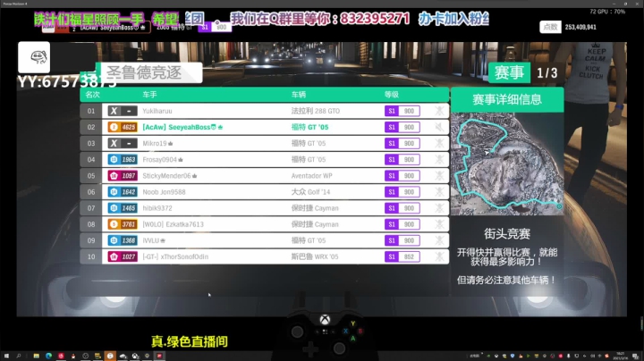Viewport: 644px width, 361px height.
Task: Select player Frosay0904
Action: (x=265, y=160)
